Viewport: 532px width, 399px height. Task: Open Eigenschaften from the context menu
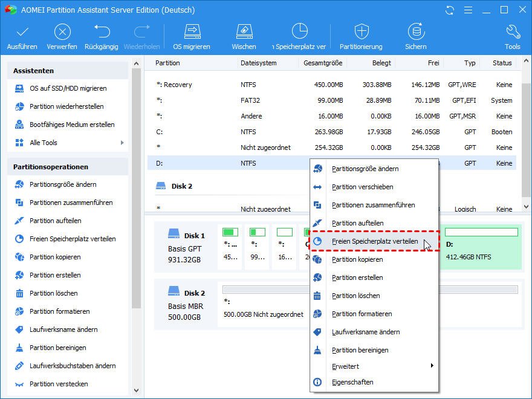[352, 382]
